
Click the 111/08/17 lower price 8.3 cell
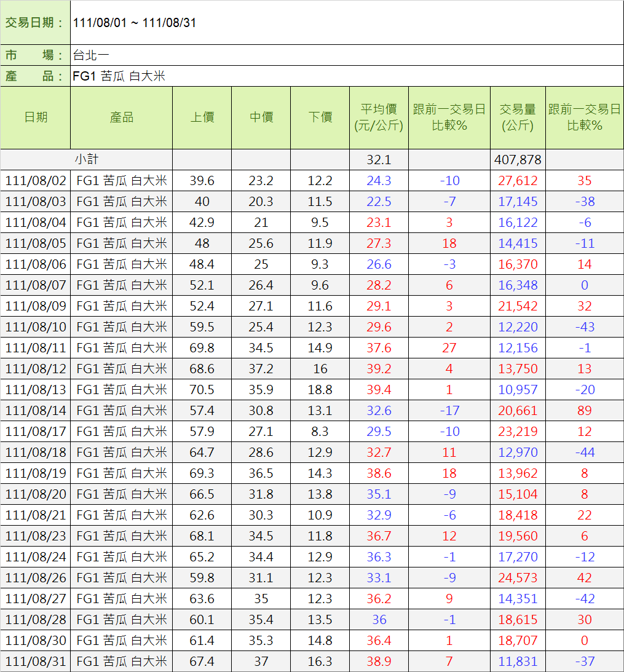click(x=320, y=432)
